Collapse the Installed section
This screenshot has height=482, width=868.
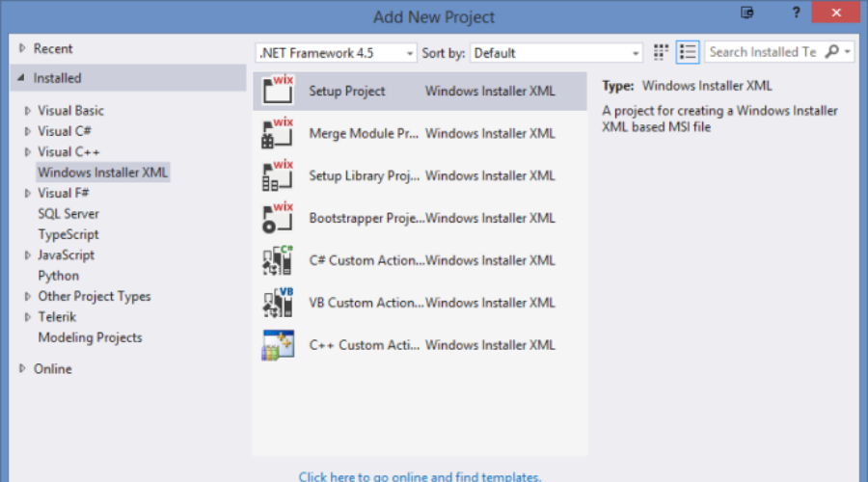21,77
